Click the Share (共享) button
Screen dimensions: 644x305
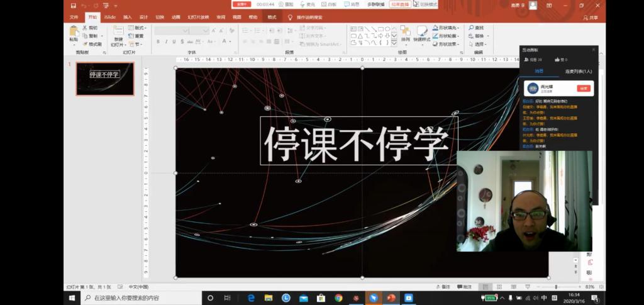(590, 18)
